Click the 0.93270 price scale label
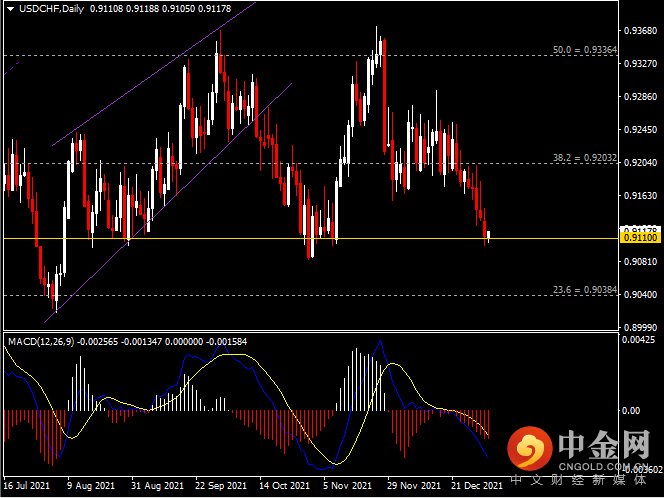664x498 pixels. tap(641, 64)
